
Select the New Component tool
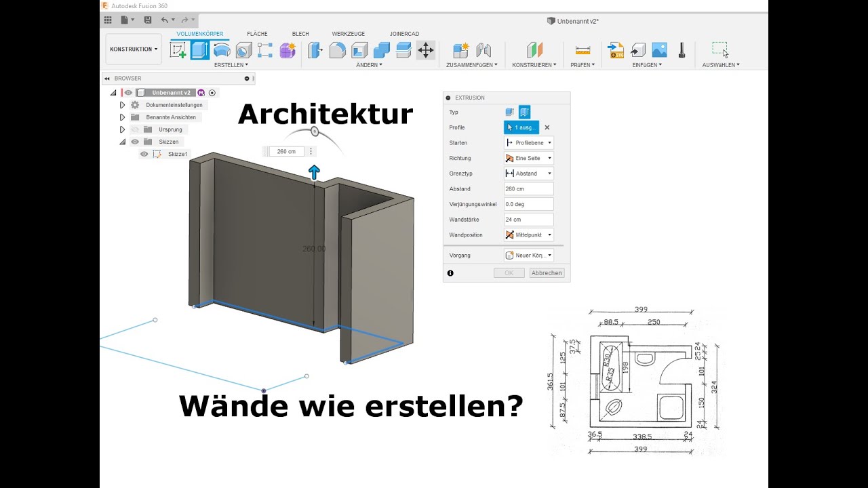pos(461,50)
